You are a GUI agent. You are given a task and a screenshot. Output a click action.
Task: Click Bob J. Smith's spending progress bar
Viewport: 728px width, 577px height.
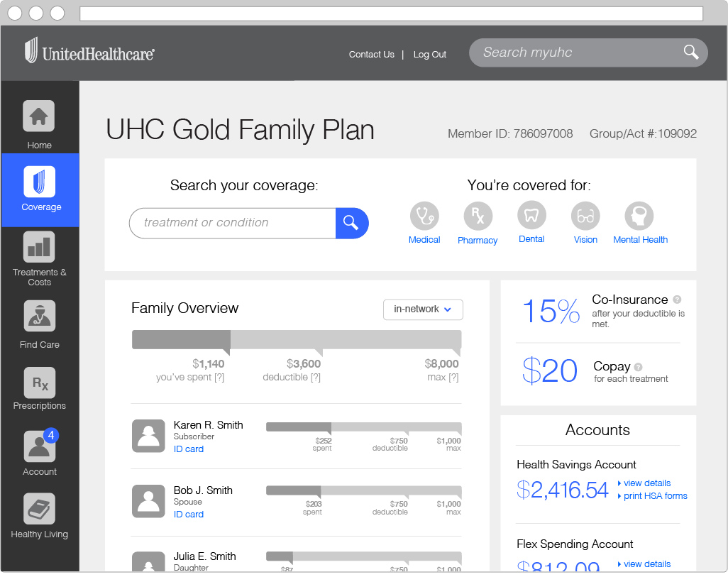tap(363, 490)
